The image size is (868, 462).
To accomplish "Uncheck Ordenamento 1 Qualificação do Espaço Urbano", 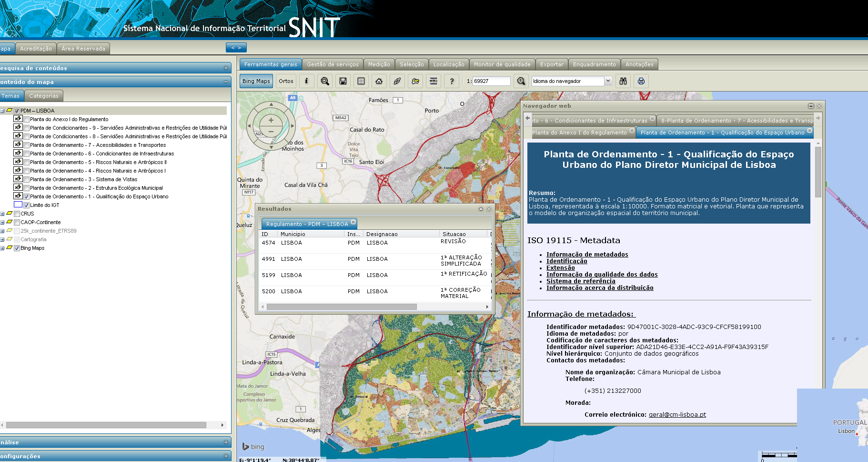I will point(27,197).
